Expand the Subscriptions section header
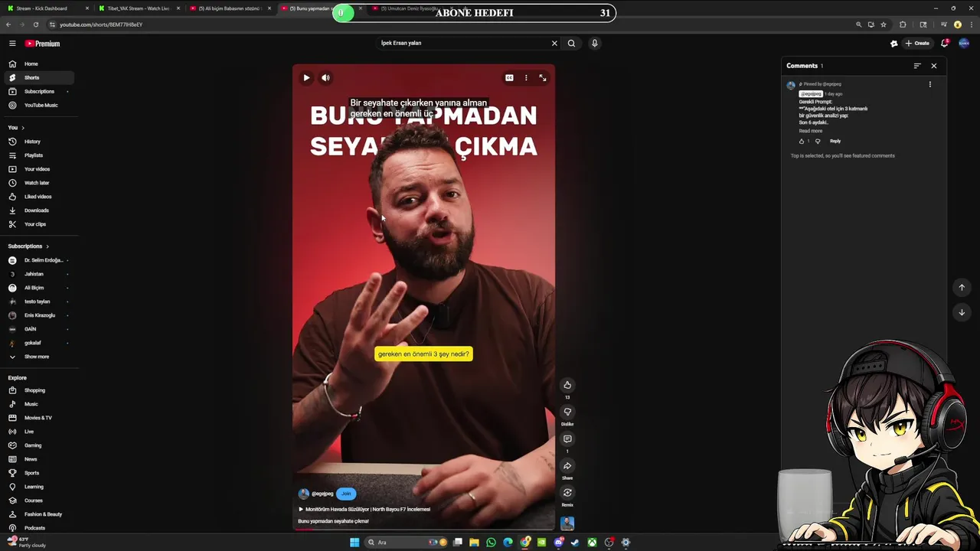The height and width of the screenshot is (551, 980). (x=28, y=246)
